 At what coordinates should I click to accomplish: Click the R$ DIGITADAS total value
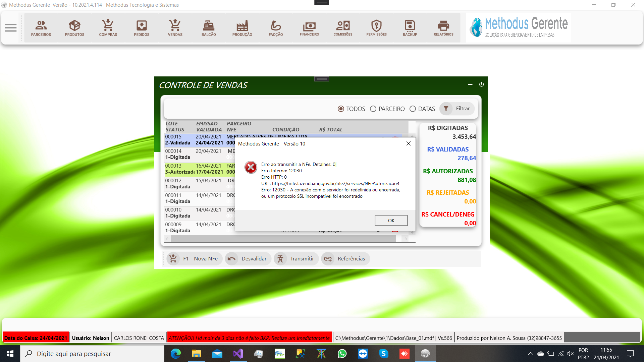click(x=464, y=137)
